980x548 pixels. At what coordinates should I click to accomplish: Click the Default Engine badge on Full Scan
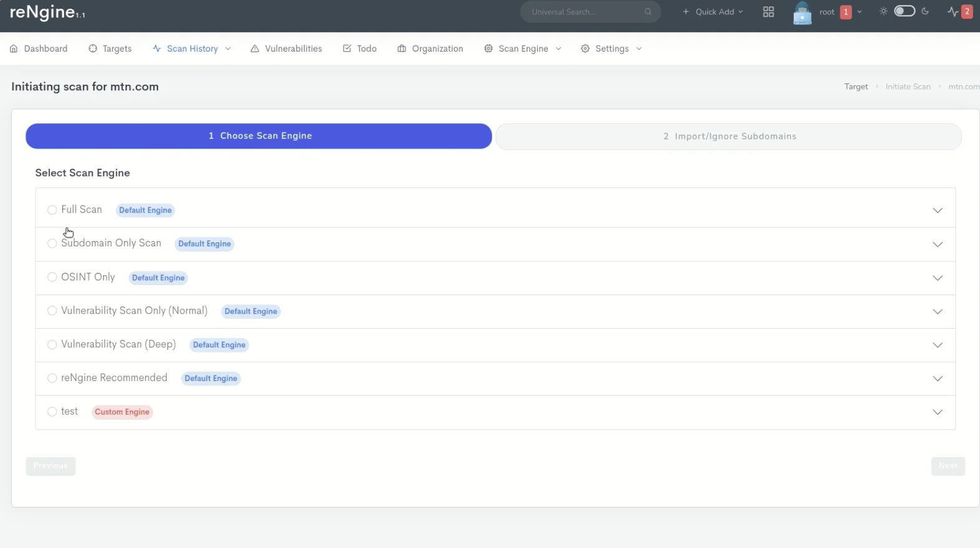(145, 210)
